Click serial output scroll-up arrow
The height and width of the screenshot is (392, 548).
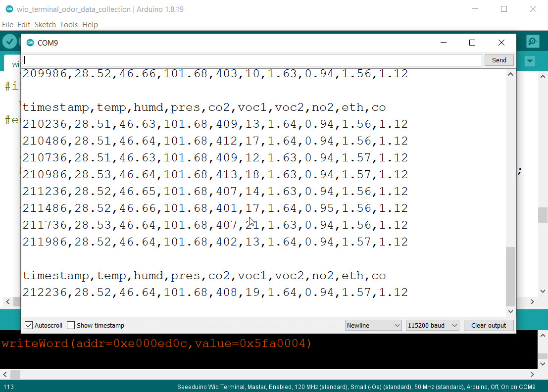(510, 74)
